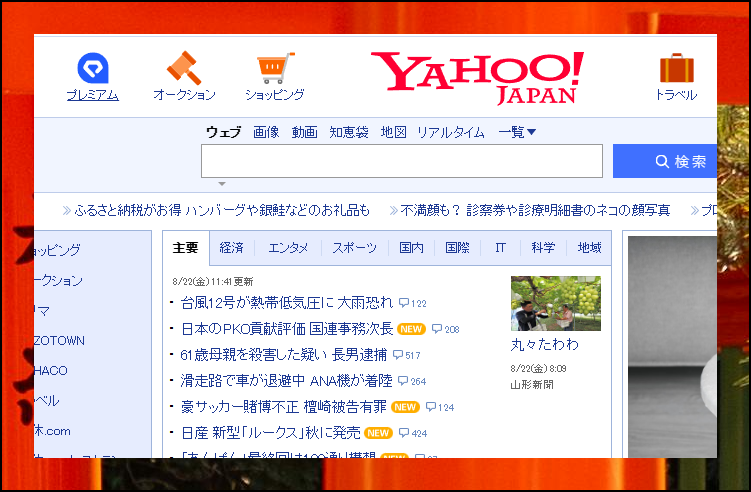The image size is (751, 492).
Task: Open 不満顔も？ネコの顔写真 link
Action: coord(535,210)
